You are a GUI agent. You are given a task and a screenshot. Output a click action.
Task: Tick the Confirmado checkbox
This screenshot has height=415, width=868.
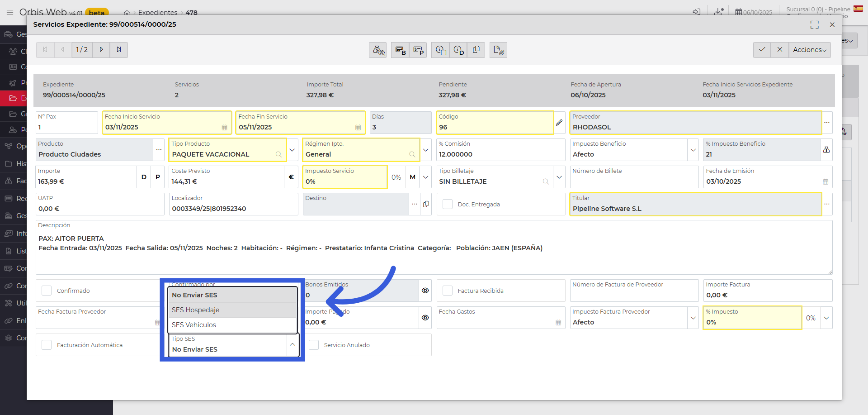pyautogui.click(x=47, y=291)
